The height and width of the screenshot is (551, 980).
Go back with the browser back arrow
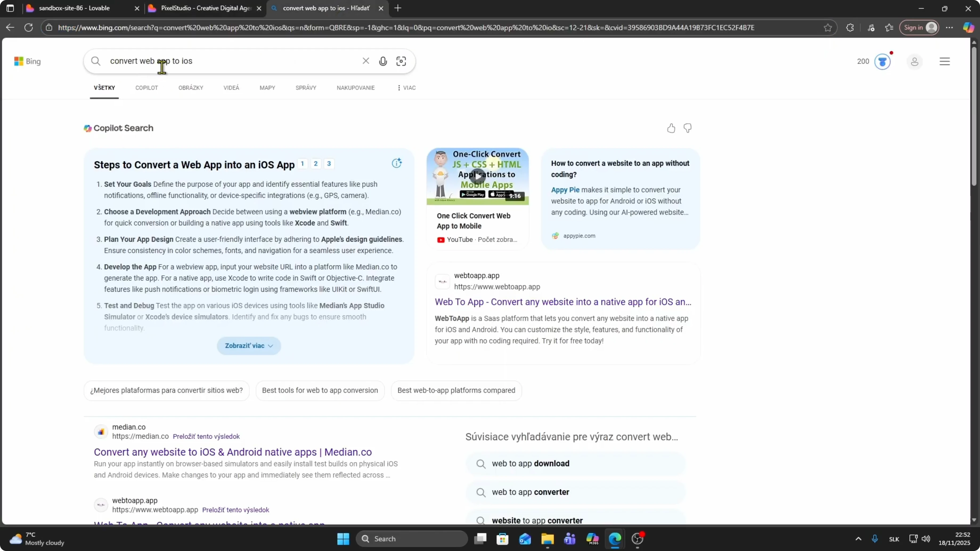pyautogui.click(x=10, y=27)
